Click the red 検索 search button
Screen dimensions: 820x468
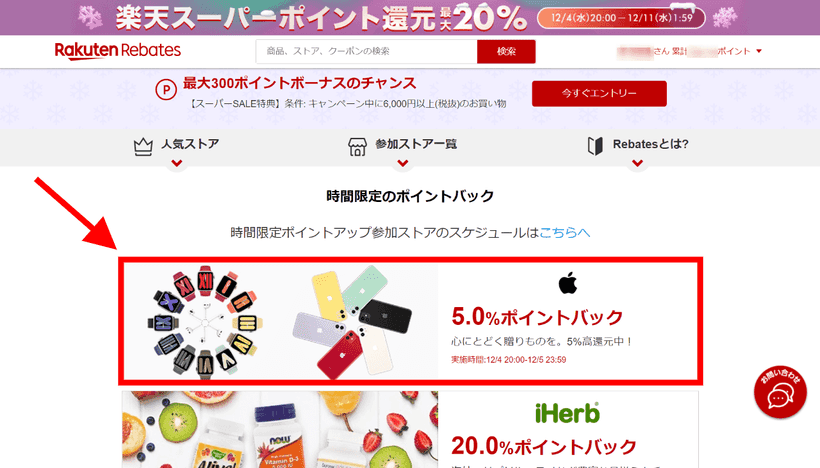[x=506, y=51]
